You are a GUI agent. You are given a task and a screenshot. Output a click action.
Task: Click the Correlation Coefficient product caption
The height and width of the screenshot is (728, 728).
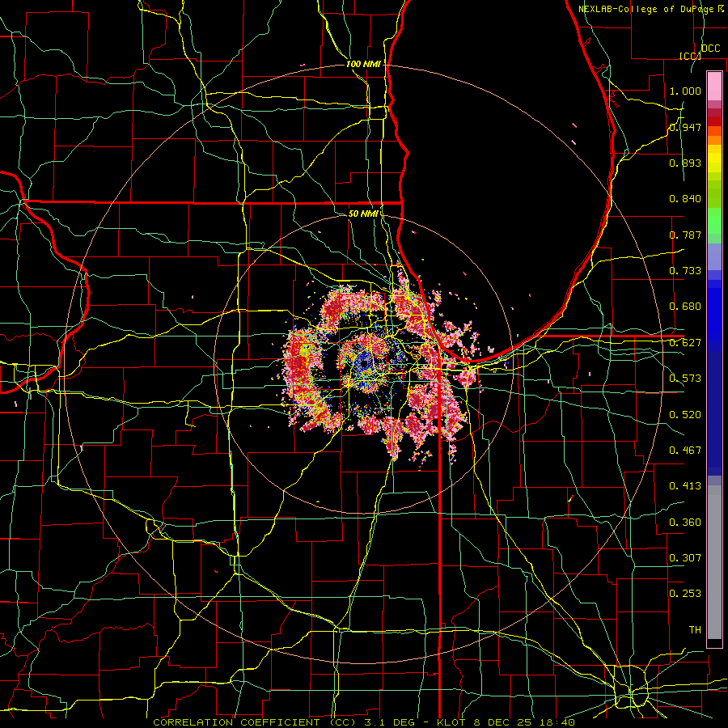(x=364, y=722)
